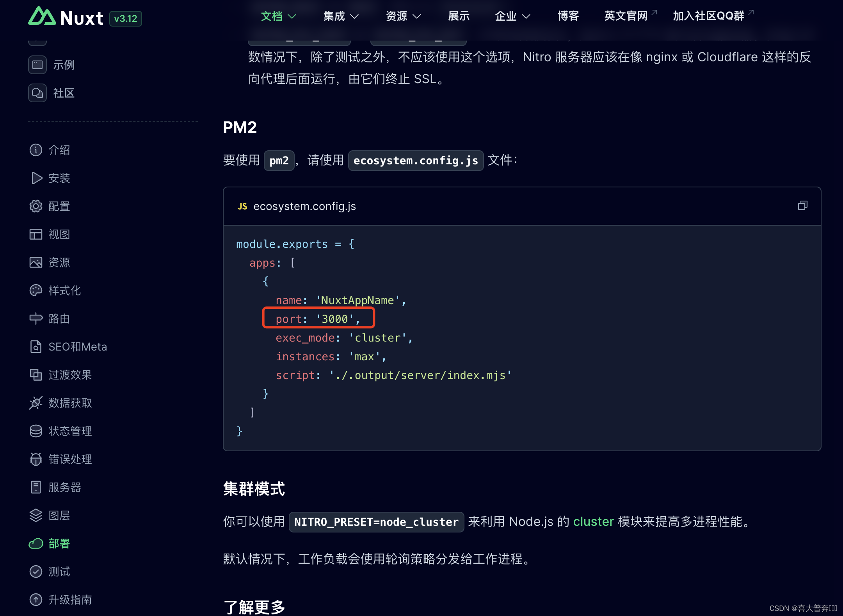843x616 pixels.
Task: Click the pm2 inline code tag
Action: 279,160
